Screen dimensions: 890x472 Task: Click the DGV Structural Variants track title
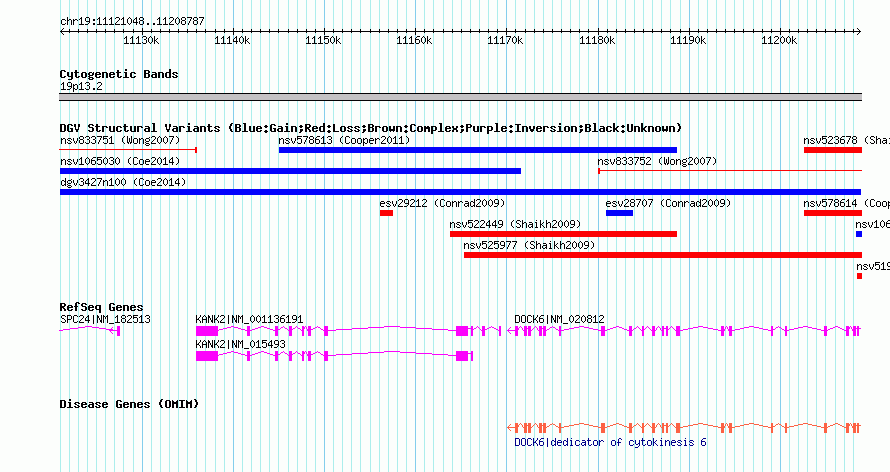(x=371, y=128)
